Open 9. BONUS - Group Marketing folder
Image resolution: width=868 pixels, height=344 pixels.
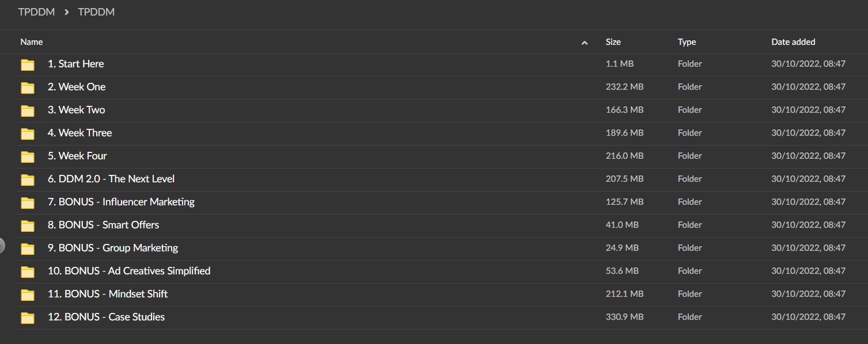pyautogui.click(x=113, y=248)
